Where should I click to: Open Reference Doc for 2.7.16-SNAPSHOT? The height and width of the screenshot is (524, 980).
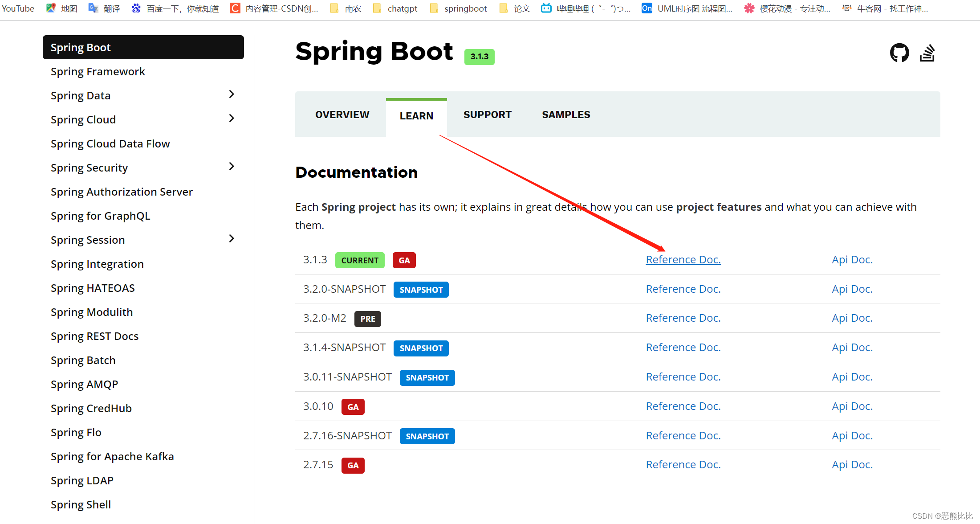pyautogui.click(x=683, y=436)
